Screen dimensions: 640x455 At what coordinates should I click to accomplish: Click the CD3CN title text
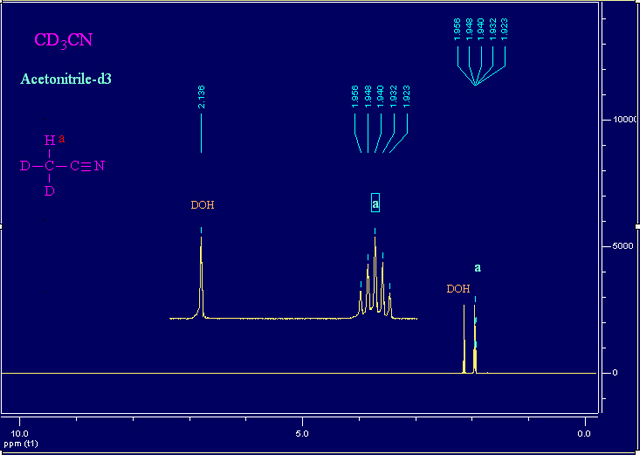[x=64, y=41]
